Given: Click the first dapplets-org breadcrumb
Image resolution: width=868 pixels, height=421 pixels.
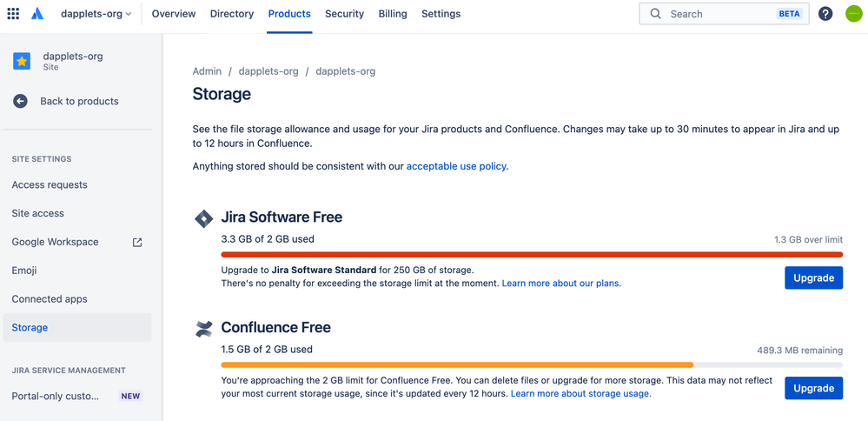Looking at the screenshot, I should click(x=268, y=71).
